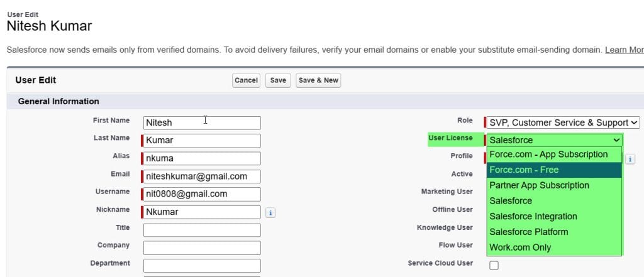
Task: Choose Salesforce in license list
Action: tap(554, 200)
